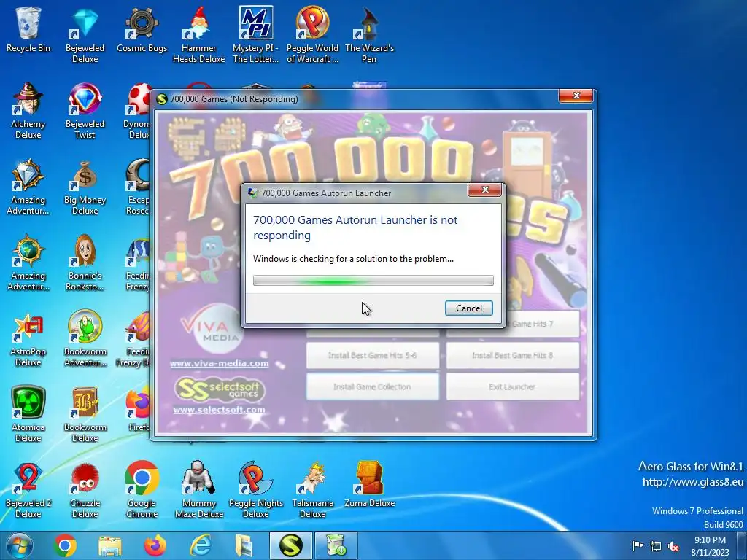Select Amazing Adventures icon with diamond
This screenshot has width=747, height=560.
pos(28,187)
